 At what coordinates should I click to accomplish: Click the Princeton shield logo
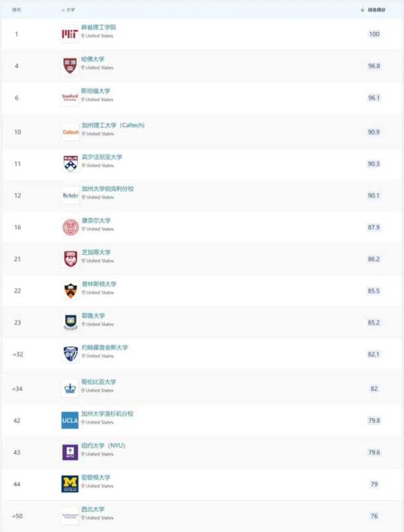click(70, 291)
